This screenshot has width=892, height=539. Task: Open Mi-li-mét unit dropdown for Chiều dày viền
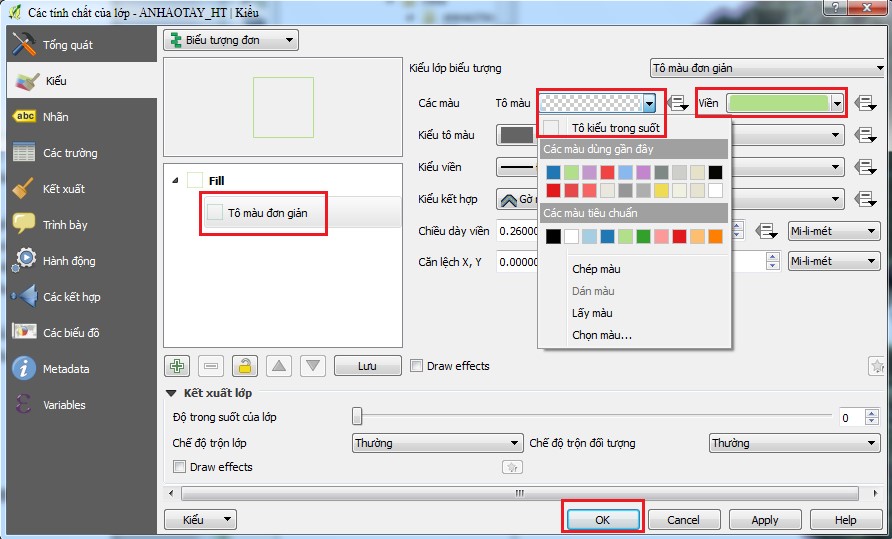coord(833,231)
